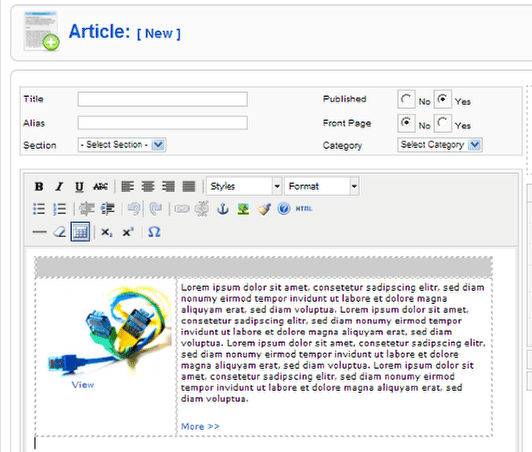
Task: Open editor help icon
Action: point(284,208)
